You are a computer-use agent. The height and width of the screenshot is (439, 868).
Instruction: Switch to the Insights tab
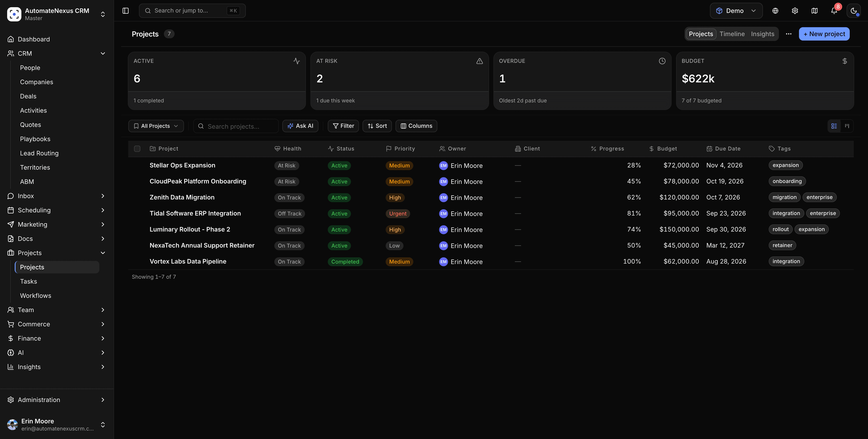coord(762,34)
